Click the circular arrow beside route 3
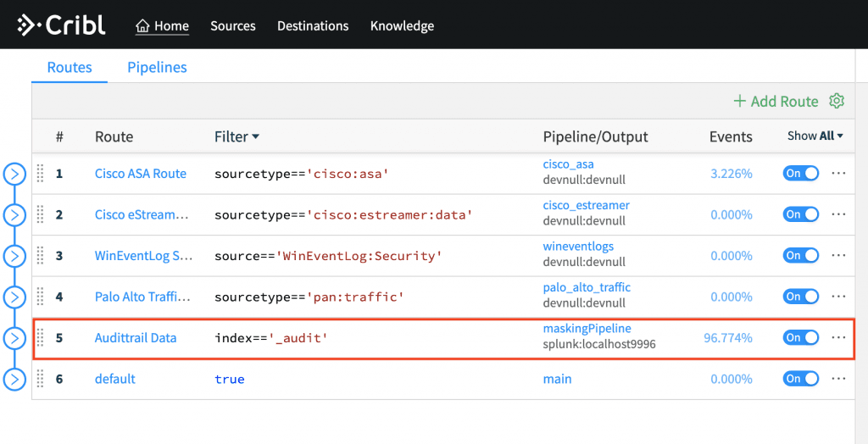 [15, 256]
